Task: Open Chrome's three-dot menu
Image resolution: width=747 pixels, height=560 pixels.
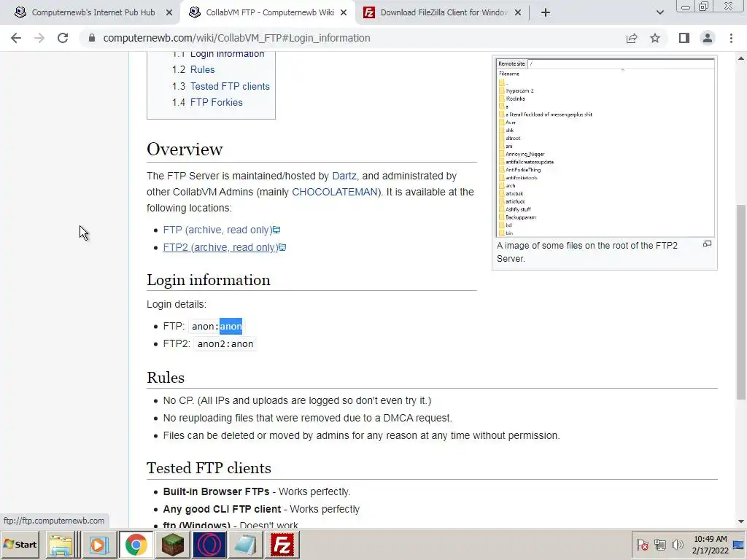Action: [731, 38]
